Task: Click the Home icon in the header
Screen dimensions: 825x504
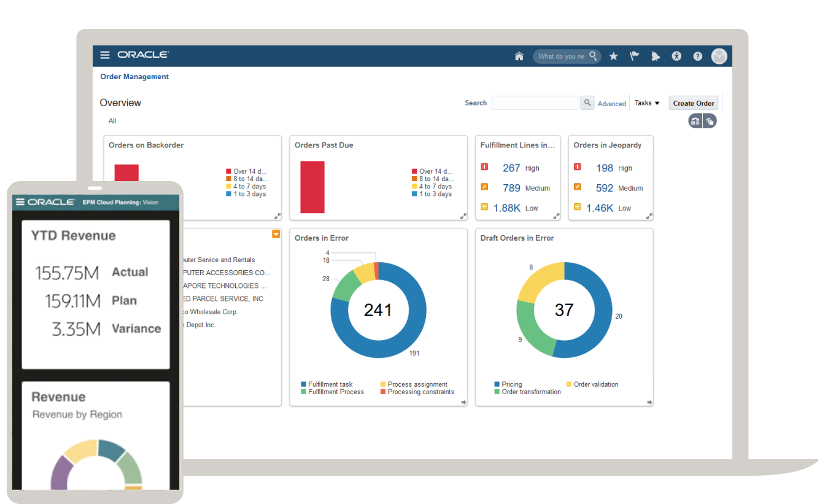Action: (519, 56)
